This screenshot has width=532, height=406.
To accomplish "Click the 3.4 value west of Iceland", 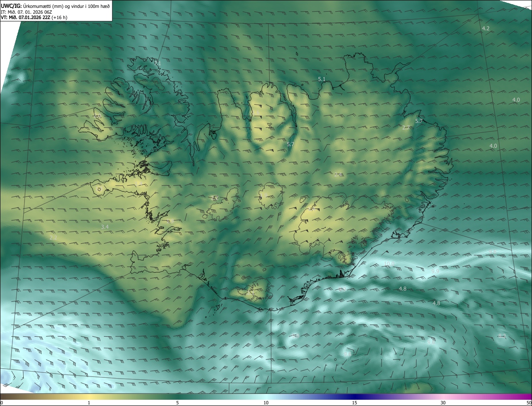I will [105, 227].
